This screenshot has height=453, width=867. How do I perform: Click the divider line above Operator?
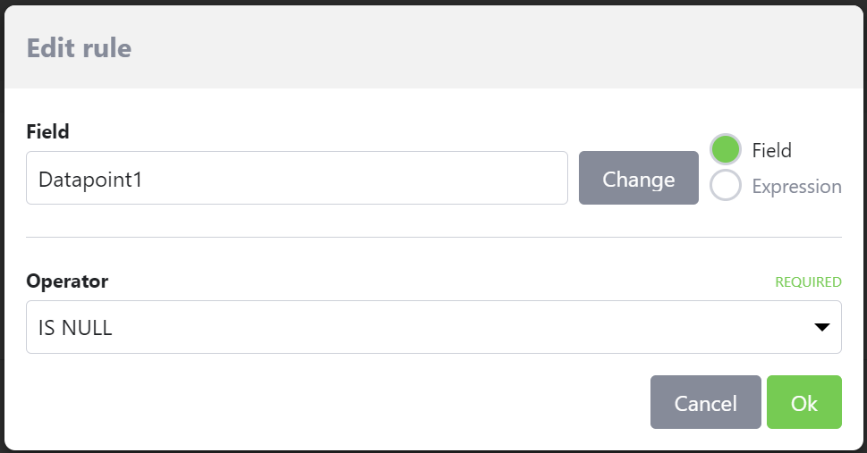pos(433,237)
